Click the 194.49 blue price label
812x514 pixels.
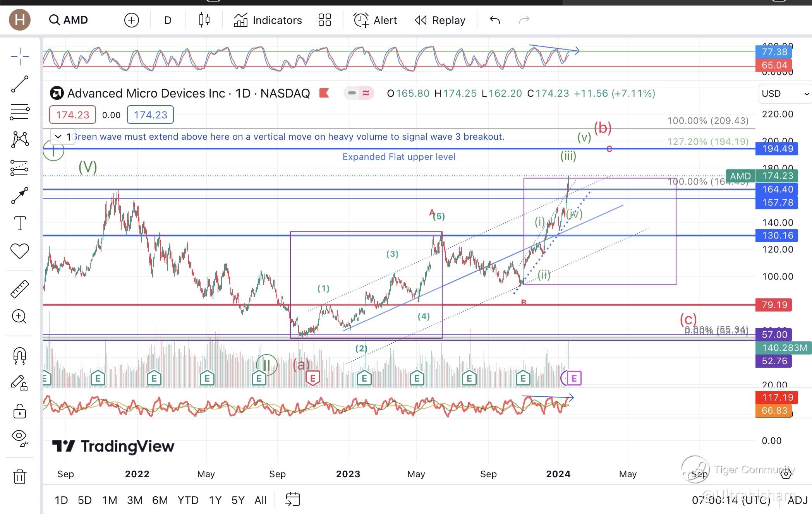[777, 149]
